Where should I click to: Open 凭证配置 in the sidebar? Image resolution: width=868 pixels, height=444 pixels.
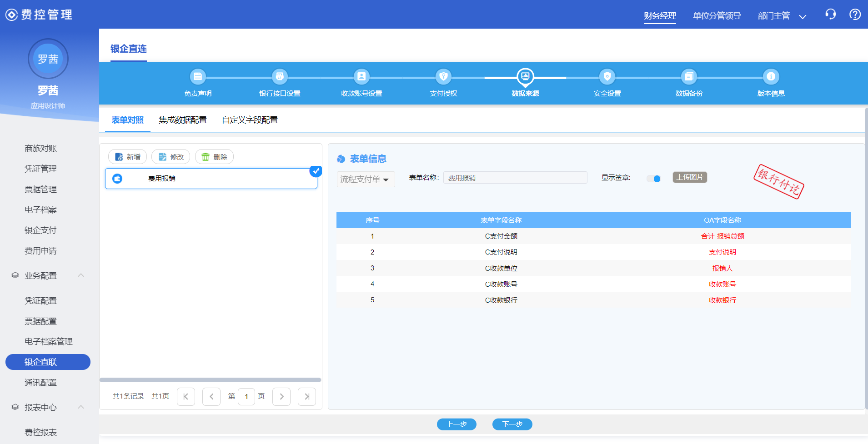tap(40, 301)
